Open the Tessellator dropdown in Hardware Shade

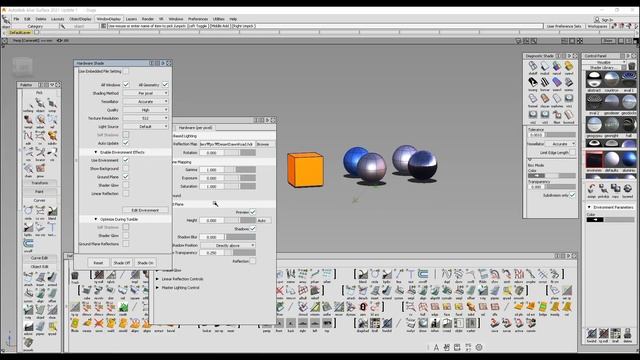146,101
